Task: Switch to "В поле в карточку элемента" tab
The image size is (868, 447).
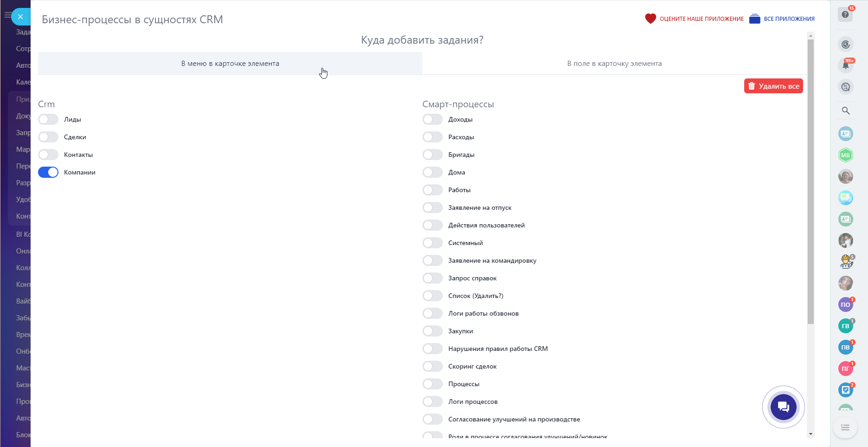Action: click(614, 64)
